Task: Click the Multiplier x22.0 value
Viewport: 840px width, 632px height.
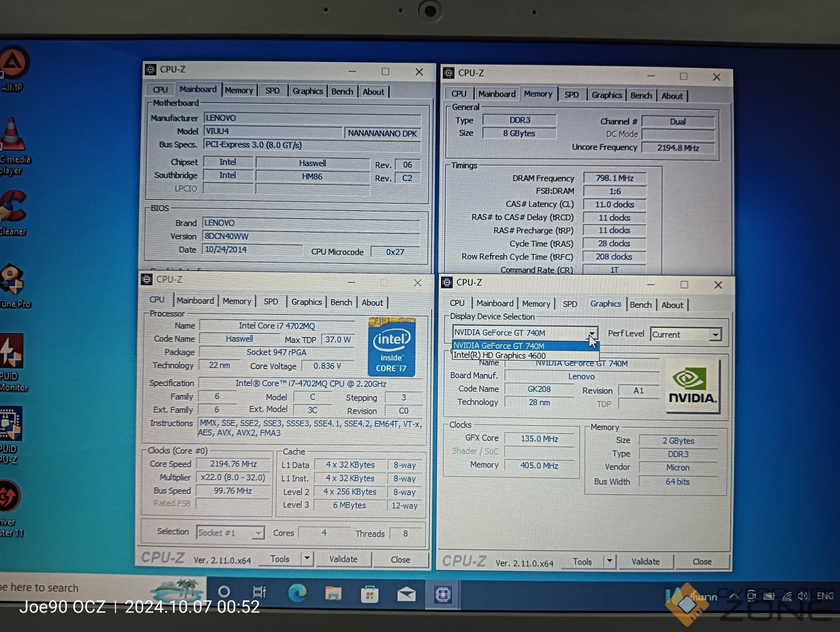Action: (x=233, y=477)
